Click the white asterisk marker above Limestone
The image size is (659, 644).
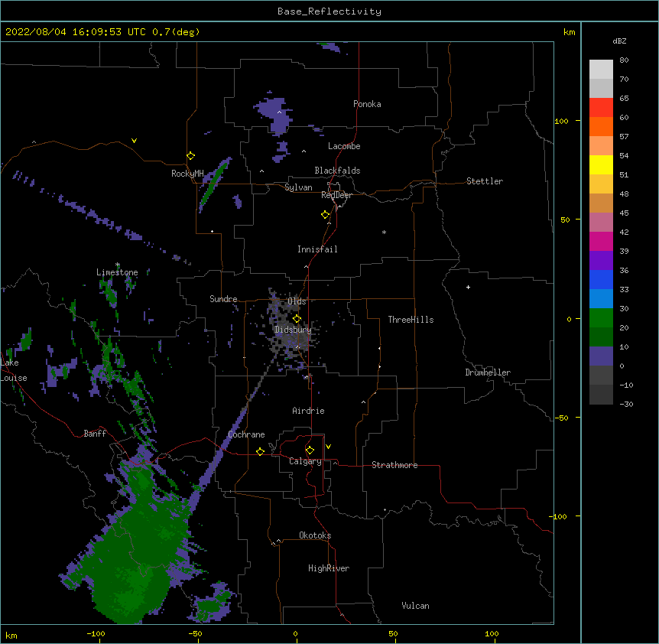[118, 265]
